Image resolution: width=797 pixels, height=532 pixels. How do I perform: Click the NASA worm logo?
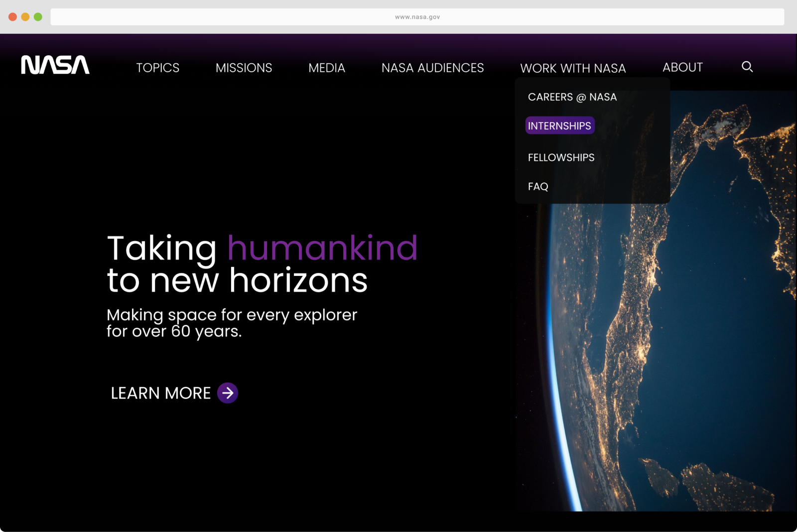point(55,65)
